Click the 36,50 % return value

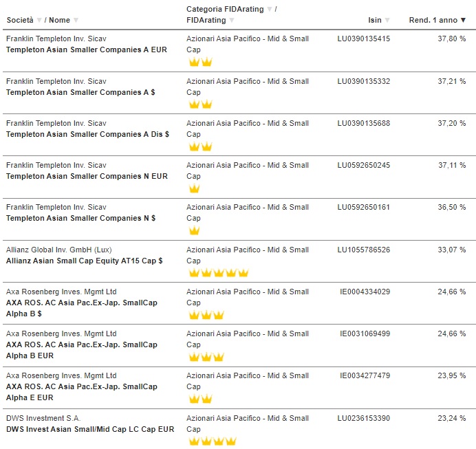[x=452, y=207]
